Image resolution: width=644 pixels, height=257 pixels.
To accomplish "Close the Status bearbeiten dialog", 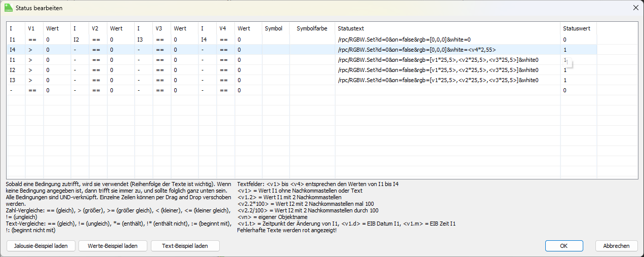I will point(635,8).
